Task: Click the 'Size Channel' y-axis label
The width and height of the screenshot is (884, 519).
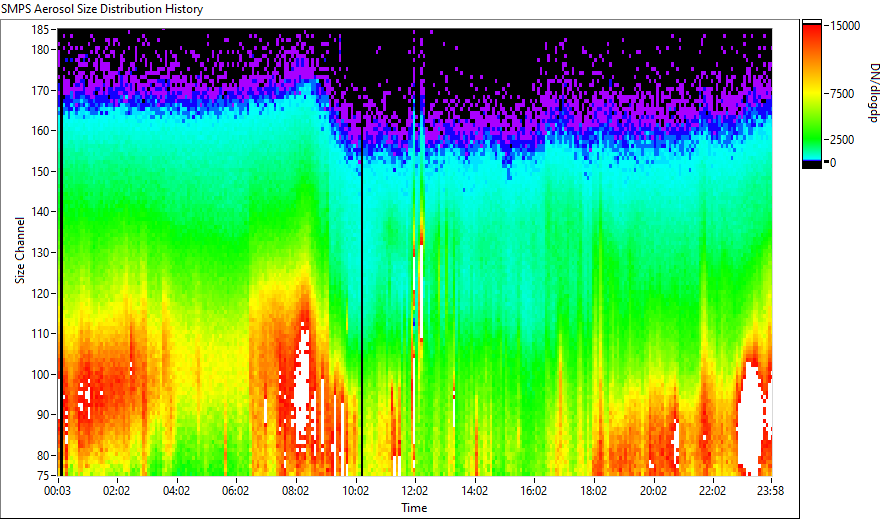Action: click(x=20, y=250)
